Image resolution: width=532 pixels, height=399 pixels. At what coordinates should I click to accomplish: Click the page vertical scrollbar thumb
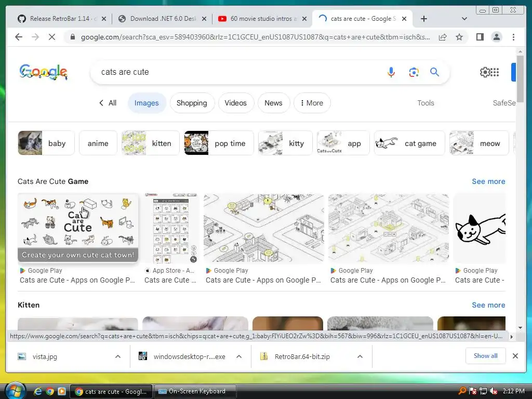[x=520, y=79]
